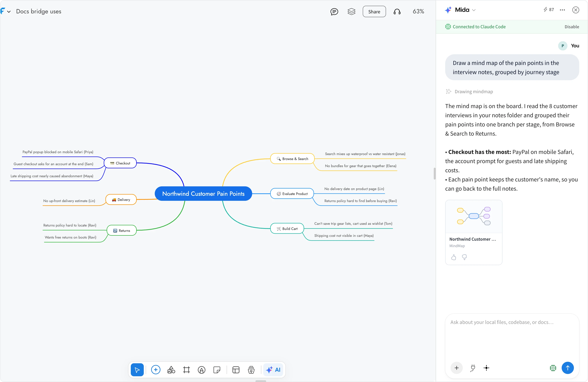This screenshot has width=588, height=382.
Task: Click "PayPal popup blocked on mobile Safari (Priya)"
Action: tap(58, 152)
